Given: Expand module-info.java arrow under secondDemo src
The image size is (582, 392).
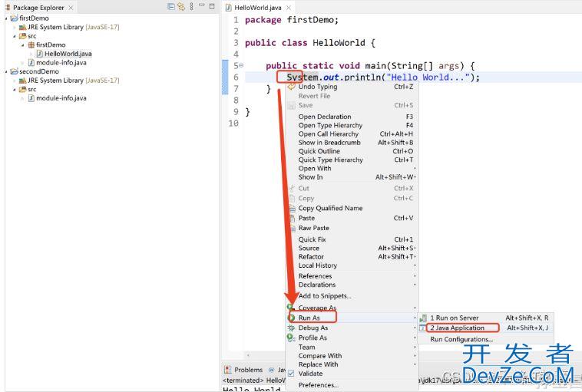Looking at the screenshot, I should tap(23, 98).
